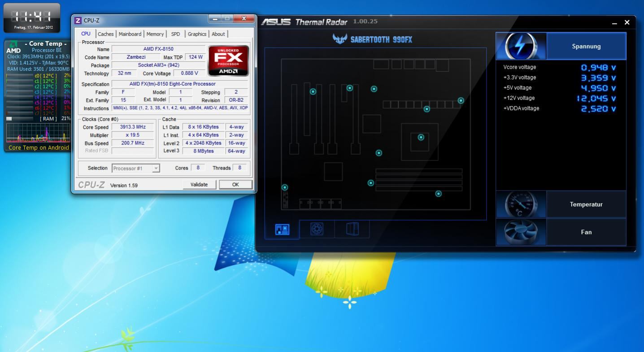
Task: Click the Revision OR-B2 field
Action: point(236,100)
